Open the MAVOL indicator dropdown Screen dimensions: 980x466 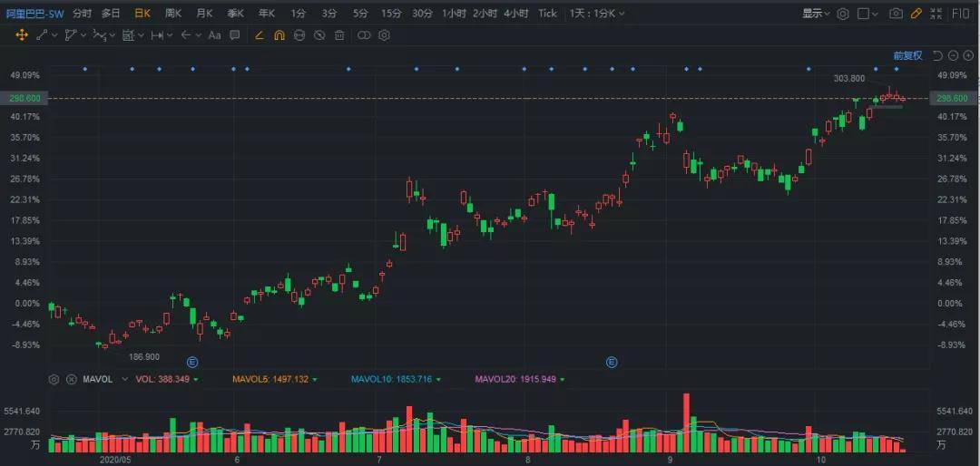pos(100,379)
